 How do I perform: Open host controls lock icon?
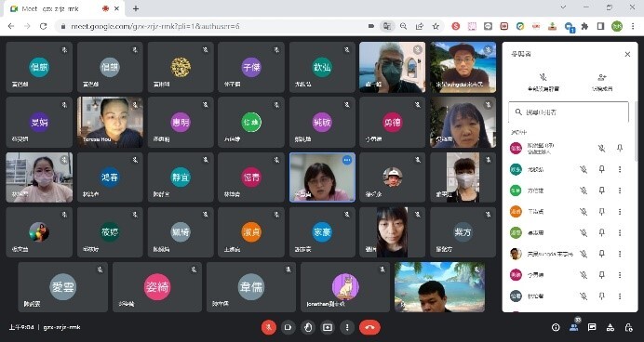pos(628,327)
